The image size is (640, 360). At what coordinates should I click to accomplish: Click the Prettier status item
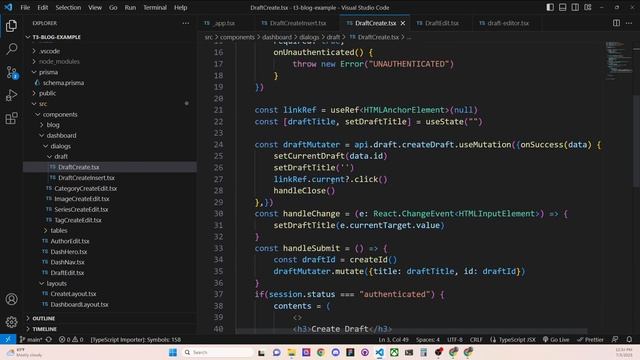coord(590,340)
